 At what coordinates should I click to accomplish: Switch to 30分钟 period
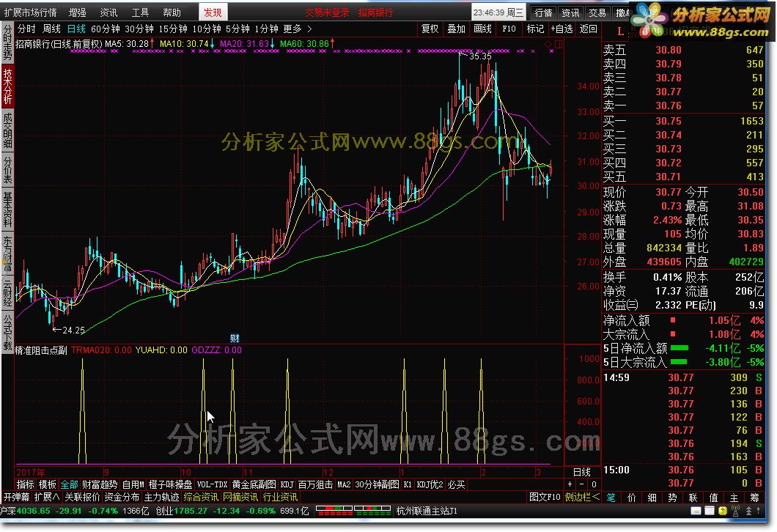coord(139,29)
